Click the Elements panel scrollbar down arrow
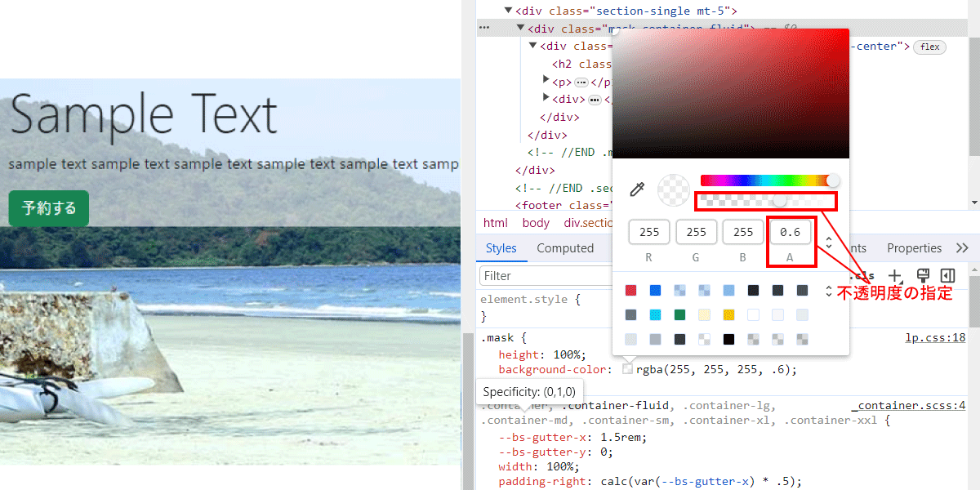980x490 pixels. tap(974, 203)
